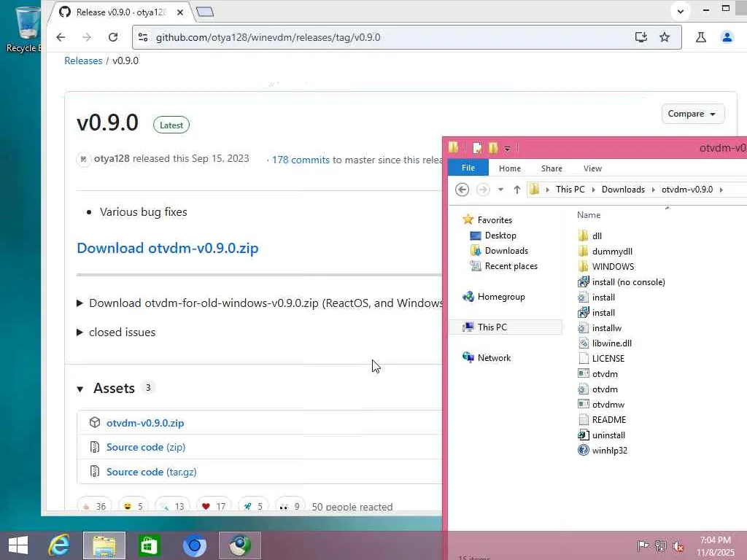
Task: Select the install (no console) file
Action: click(628, 282)
